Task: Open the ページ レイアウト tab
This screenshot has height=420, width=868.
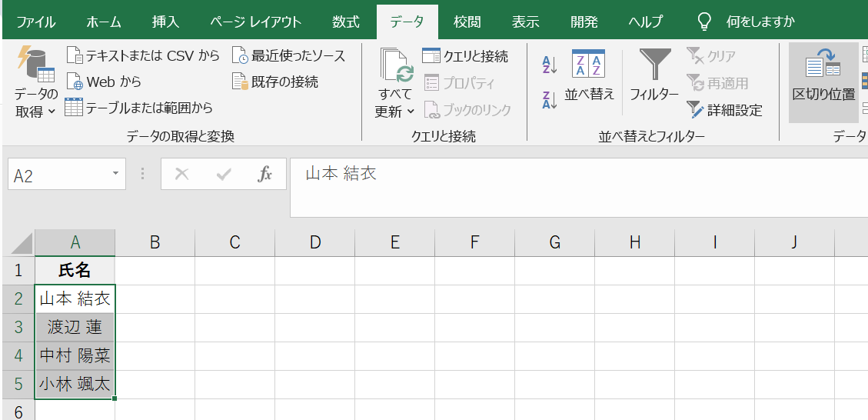Action: pos(256,22)
